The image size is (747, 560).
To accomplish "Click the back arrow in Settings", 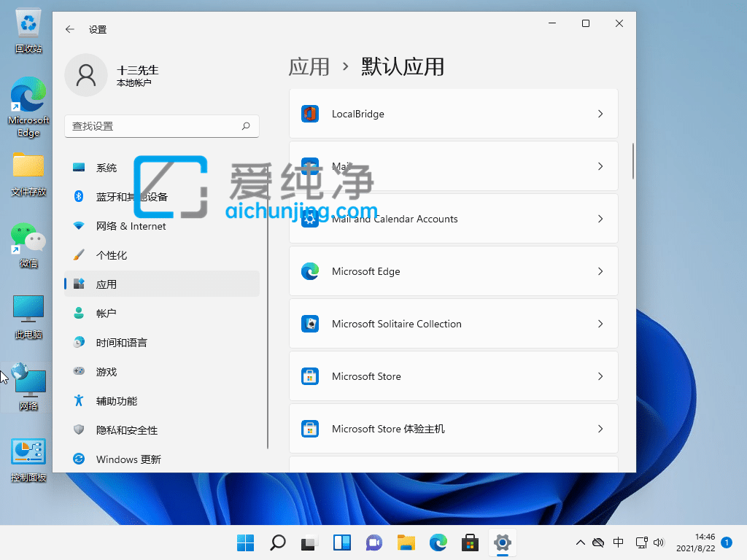I will [x=69, y=29].
